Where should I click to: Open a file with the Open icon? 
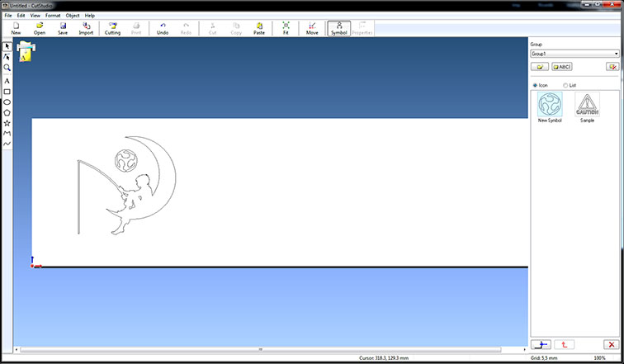coord(40,29)
